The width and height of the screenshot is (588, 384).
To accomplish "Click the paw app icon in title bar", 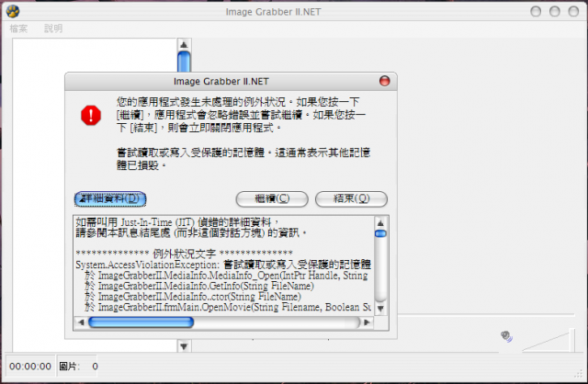I will pos(13,11).
